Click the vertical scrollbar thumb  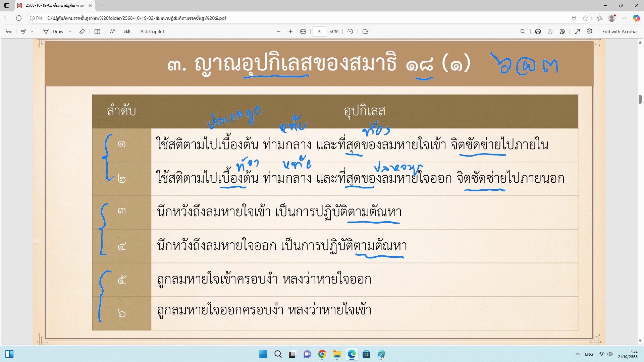tap(640, 100)
